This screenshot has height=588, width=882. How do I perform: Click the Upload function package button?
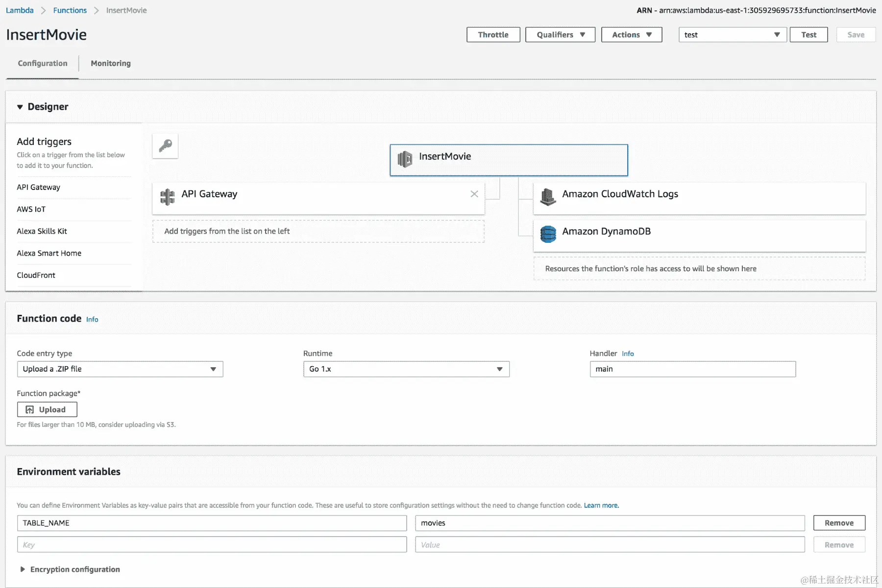[x=47, y=410]
